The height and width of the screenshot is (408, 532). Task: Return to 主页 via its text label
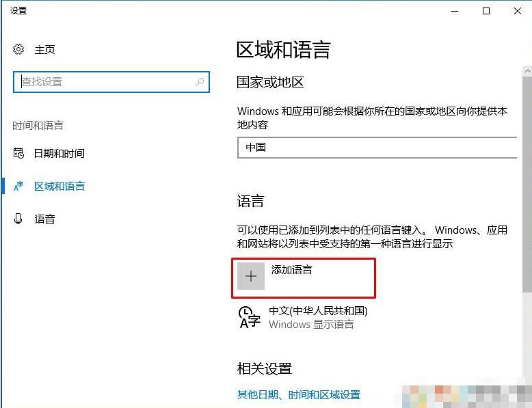45,50
